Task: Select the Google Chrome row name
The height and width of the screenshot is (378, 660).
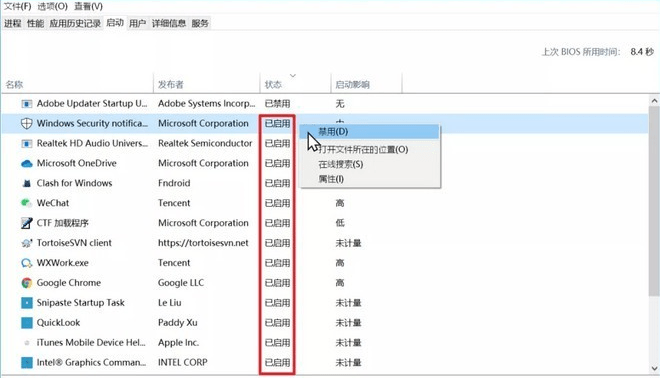Action: pos(69,283)
